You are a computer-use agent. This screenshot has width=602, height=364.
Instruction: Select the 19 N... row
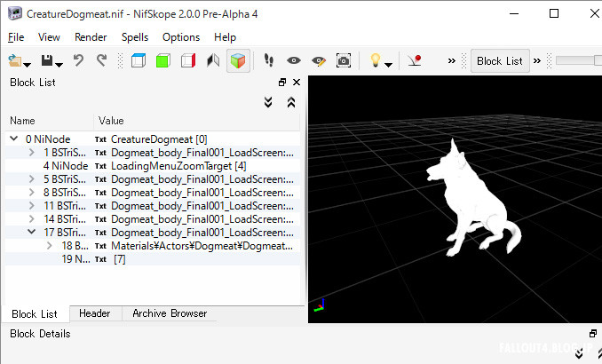point(153,259)
